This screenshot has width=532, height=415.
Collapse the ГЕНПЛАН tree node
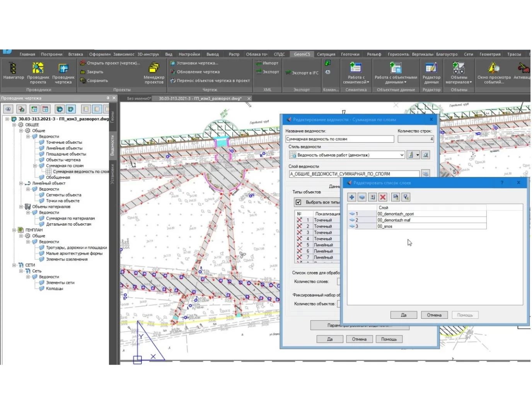click(14, 230)
